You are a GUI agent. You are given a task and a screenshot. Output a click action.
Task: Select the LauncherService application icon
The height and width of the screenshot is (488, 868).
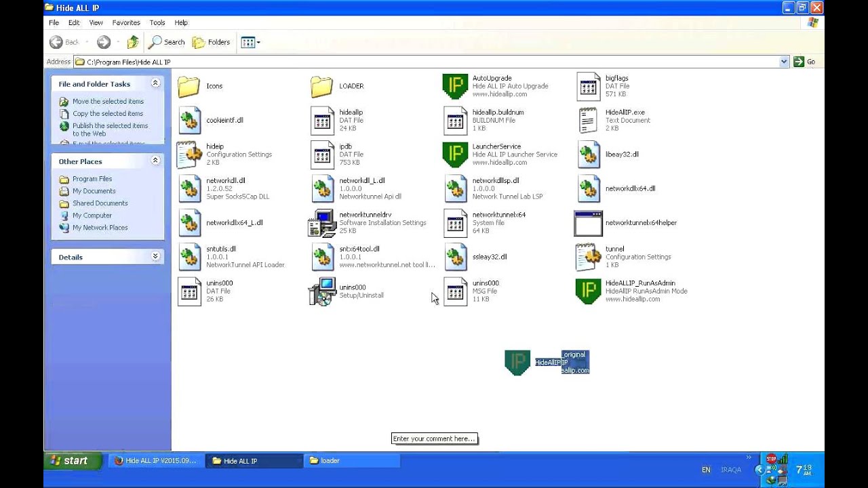point(455,155)
